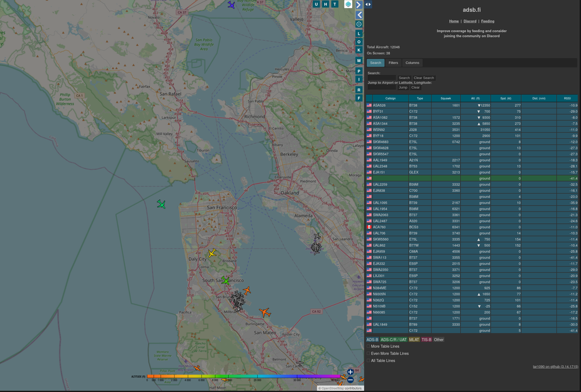581x392 pixels.
Task: Collapse sidebar with left chevron button
Action: coord(359,15)
